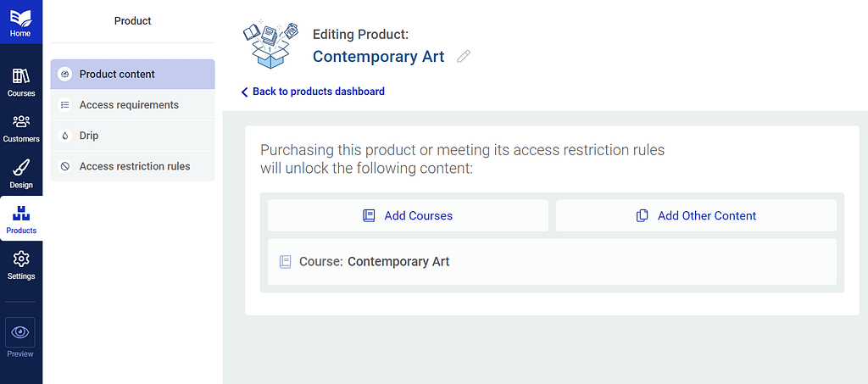The width and height of the screenshot is (868, 384).
Task: Click the Preview eye button
Action: click(20, 332)
